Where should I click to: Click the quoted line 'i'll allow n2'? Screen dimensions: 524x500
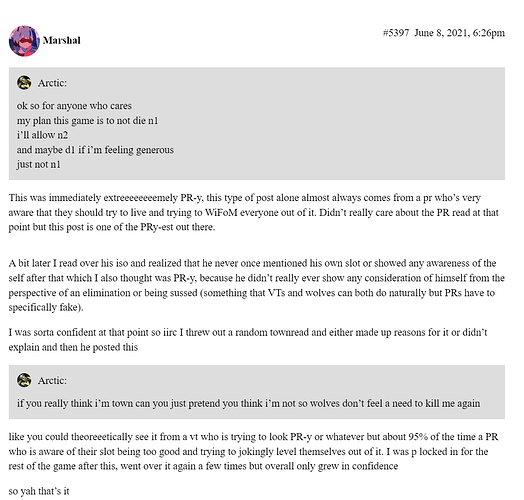coord(42,135)
